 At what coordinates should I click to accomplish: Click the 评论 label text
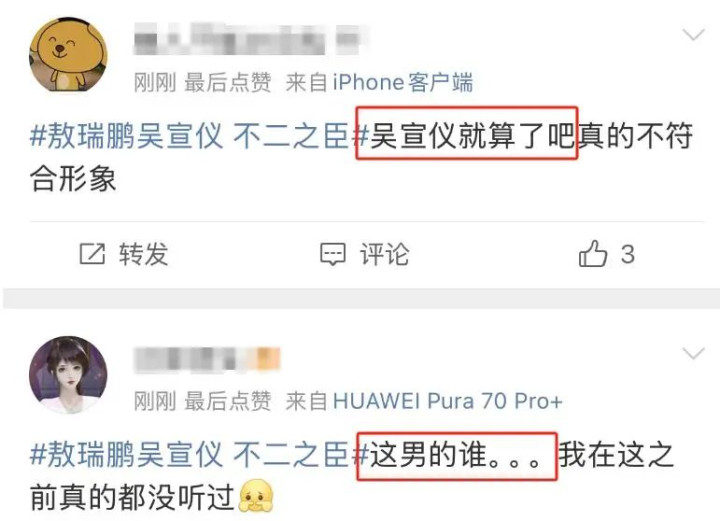(x=384, y=254)
